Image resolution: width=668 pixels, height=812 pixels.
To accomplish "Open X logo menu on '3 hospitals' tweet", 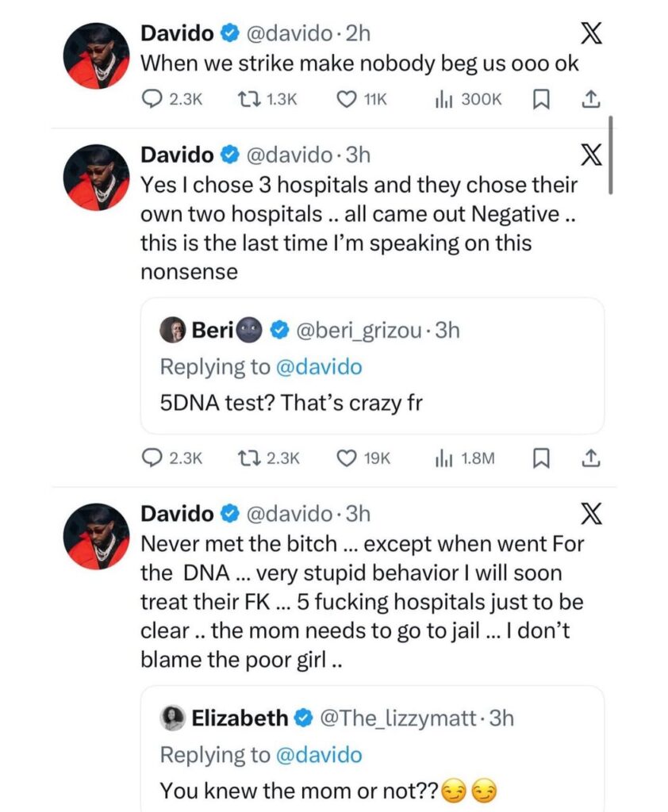I will 591,155.
